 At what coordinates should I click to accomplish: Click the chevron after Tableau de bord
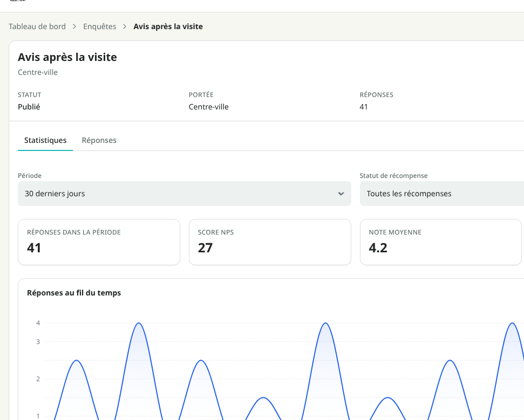tap(74, 26)
